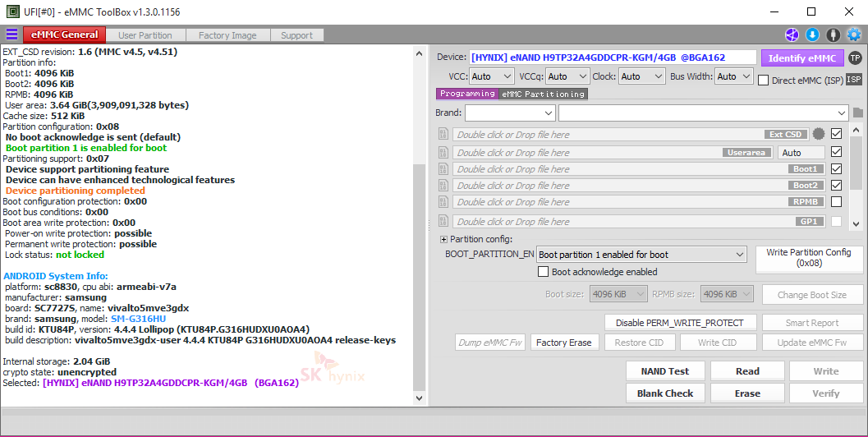
Task: Click the Ext CSD row file icon
Action: tap(443, 134)
